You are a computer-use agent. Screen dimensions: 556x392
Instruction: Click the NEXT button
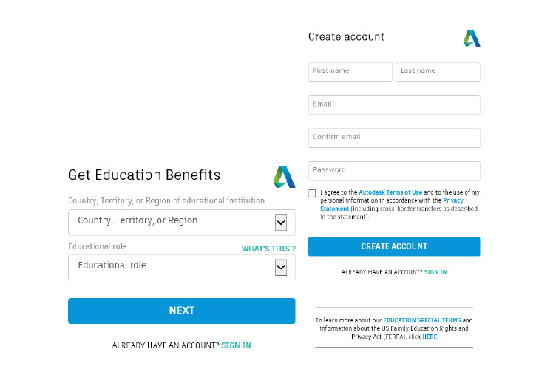click(x=182, y=311)
